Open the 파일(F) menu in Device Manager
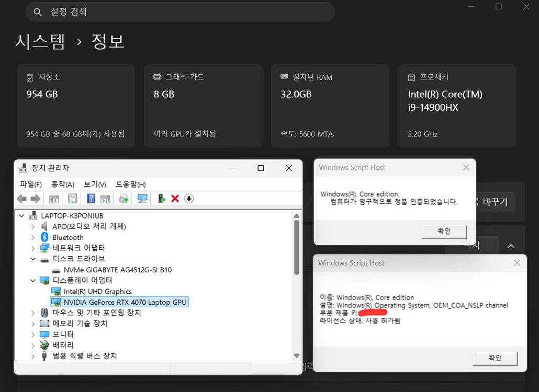Image resolution: width=539 pixels, height=392 pixels. [30, 185]
